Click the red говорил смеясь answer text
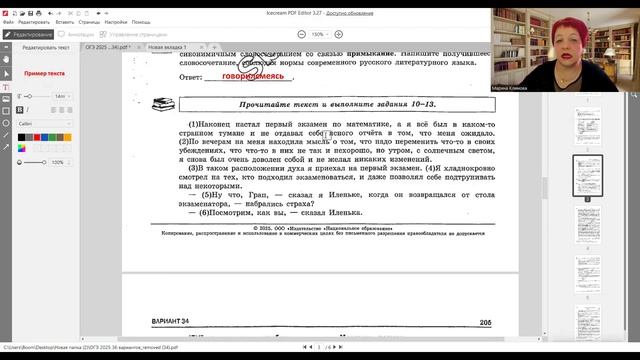The image size is (640, 360). click(253, 76)
